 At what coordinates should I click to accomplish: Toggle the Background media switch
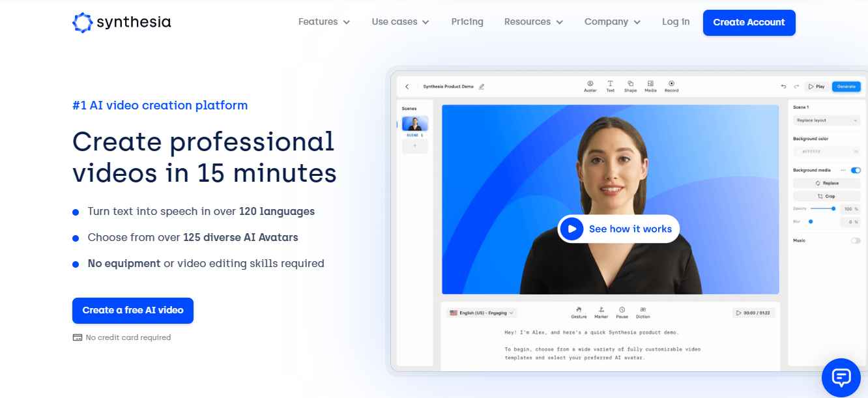click(x=856, y=170)
